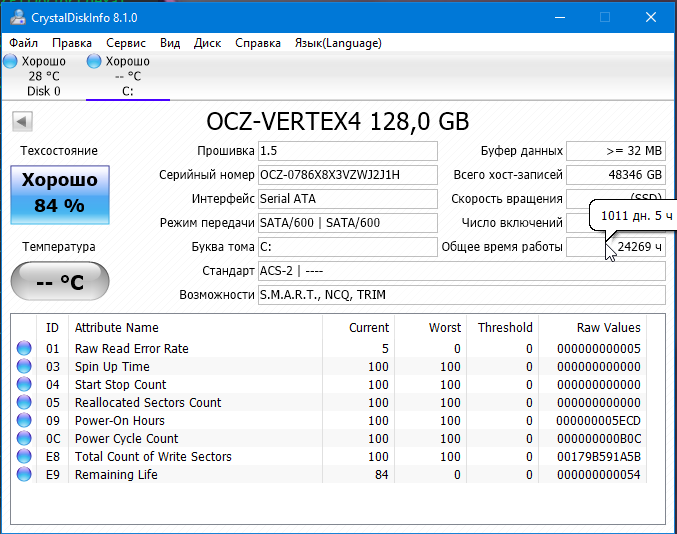677x534 pixels.
Task: Click the Буфер данных value >= 32 MB
Action: tap(616, 151)
